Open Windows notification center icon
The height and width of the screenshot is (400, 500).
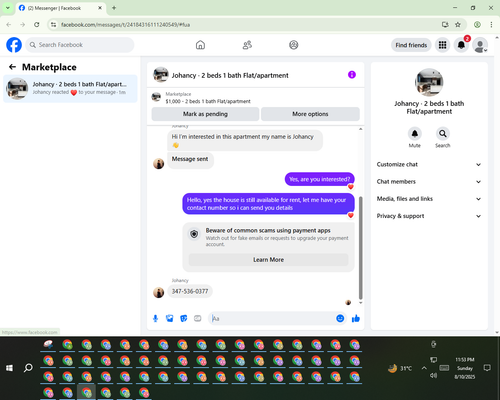click(487, 368)
